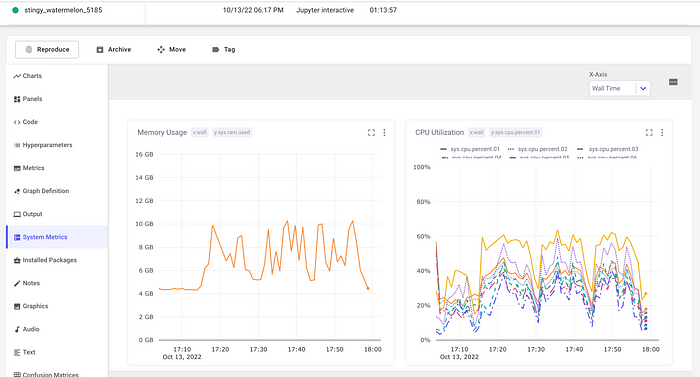This screenshot has width=700, height=377.
Task: Toggle sys.cpu.percent.03 legend series
Action: [x=608, y=149]
